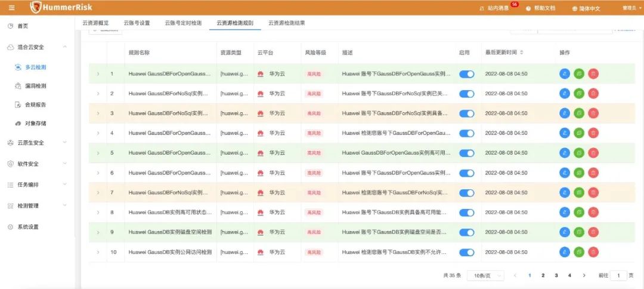Toggle enable switch for row 4
The width and height of the screenshot is (644, 289).
(466, 133)
